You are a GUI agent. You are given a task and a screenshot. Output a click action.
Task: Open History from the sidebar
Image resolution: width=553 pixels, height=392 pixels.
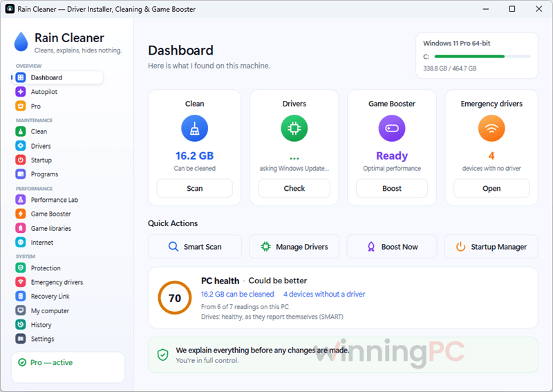point(57,325)
